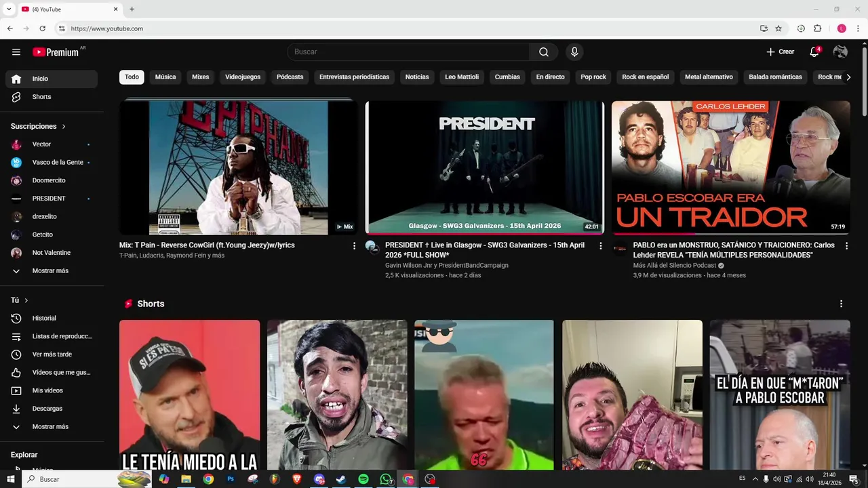The width and height of the screenshot is (868, 488).
Task: Open Spotify from the taskbar
Action: tap(363, 479)
